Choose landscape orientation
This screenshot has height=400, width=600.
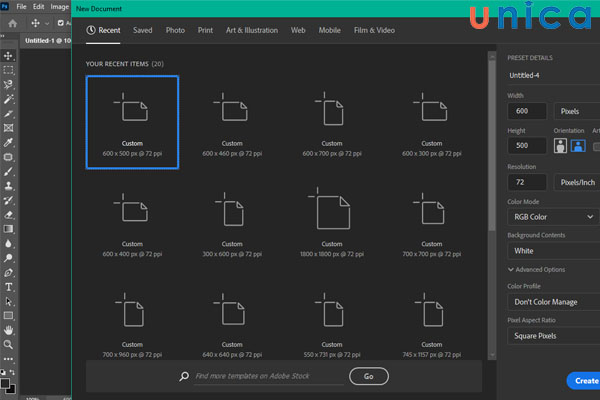point(578,146)
